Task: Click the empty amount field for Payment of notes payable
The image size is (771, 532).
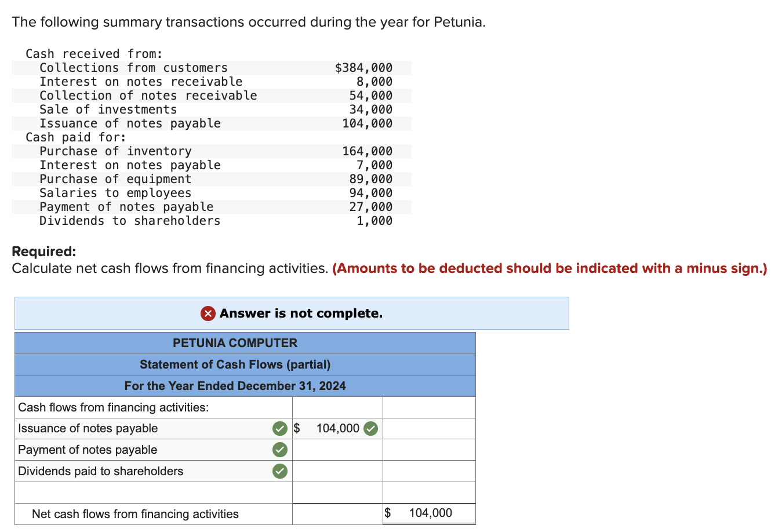Action: pos(337,450)
